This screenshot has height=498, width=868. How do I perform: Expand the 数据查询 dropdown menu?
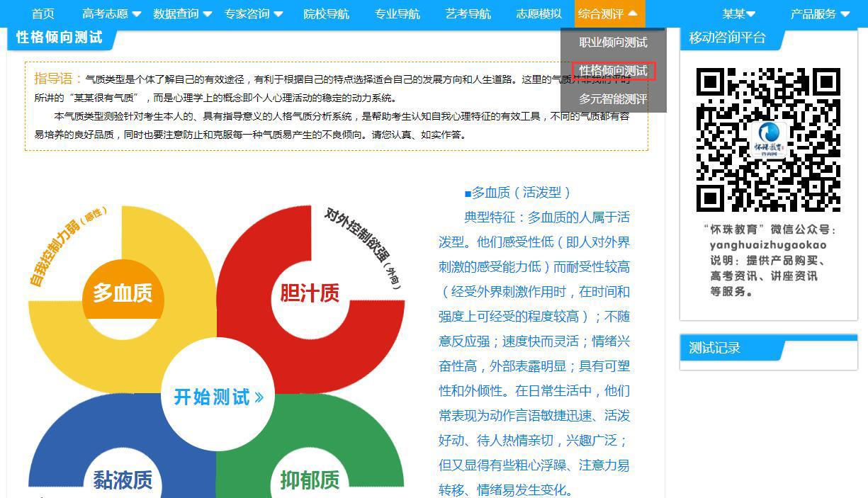click(182, 13)
